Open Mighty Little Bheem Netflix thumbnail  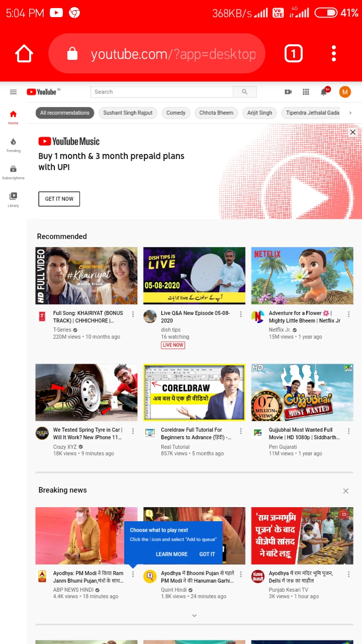pos(302,276)
